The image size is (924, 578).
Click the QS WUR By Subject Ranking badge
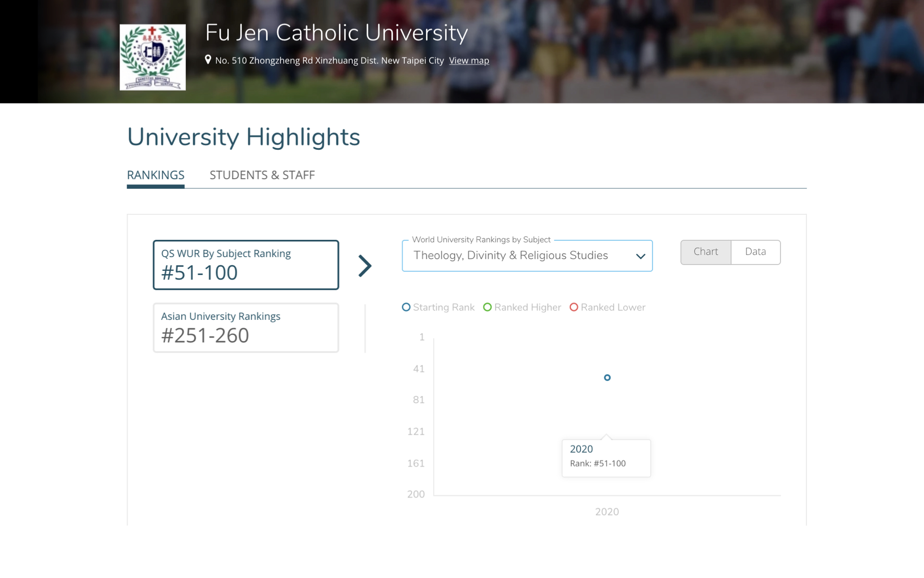click(246, 264)
